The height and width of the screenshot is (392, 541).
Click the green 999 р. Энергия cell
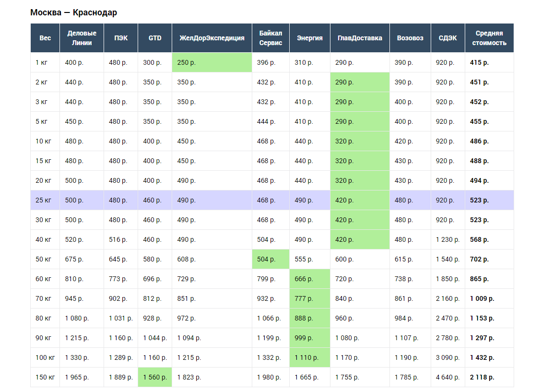click(x=310, y=338)
